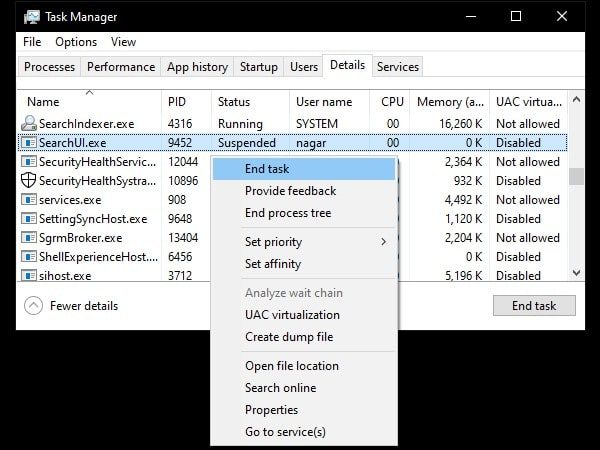Toggle UAC virtualization menu entry
Viewport: 600px width, 450px height.
coord(304,315)
